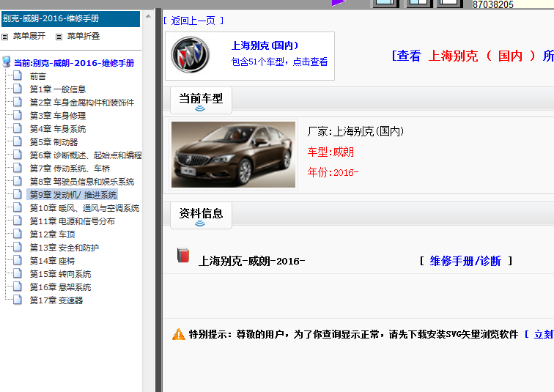This screenshot has width=554, height=392.
Task: Open chapter 第8章 驾驶员信息和娱乐系统
Action: [82, 182]
